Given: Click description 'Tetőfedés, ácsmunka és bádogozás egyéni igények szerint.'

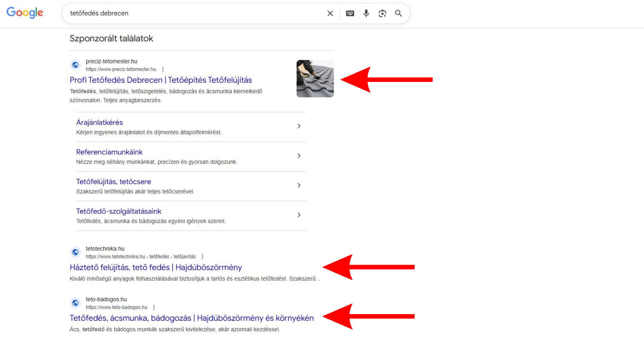Looking at the screenshot, I should (151, 221).
